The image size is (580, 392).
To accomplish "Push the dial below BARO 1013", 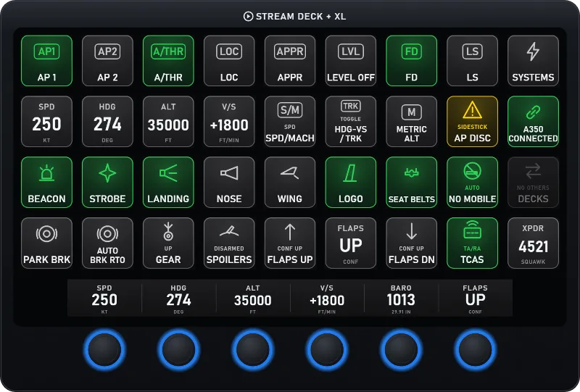I will (401, 349).
